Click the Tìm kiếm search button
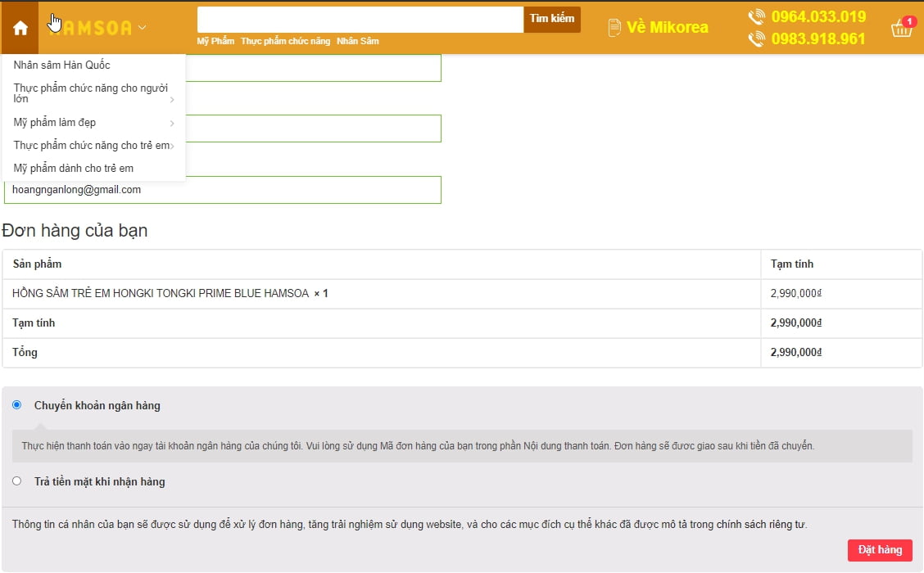 coord(551,19)
